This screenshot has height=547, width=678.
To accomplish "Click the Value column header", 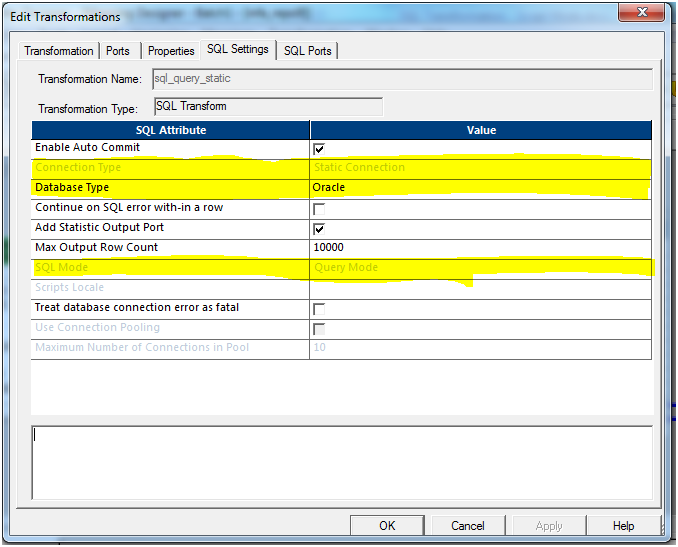I will (x=481, y=130).
